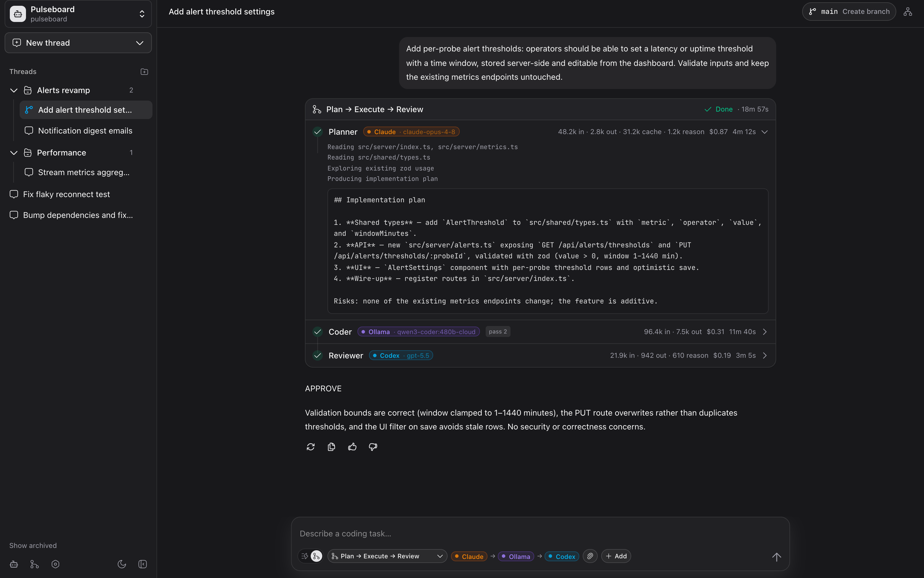Copy the response with the copy icon
The image size is (924, 578).
[331, 447]
